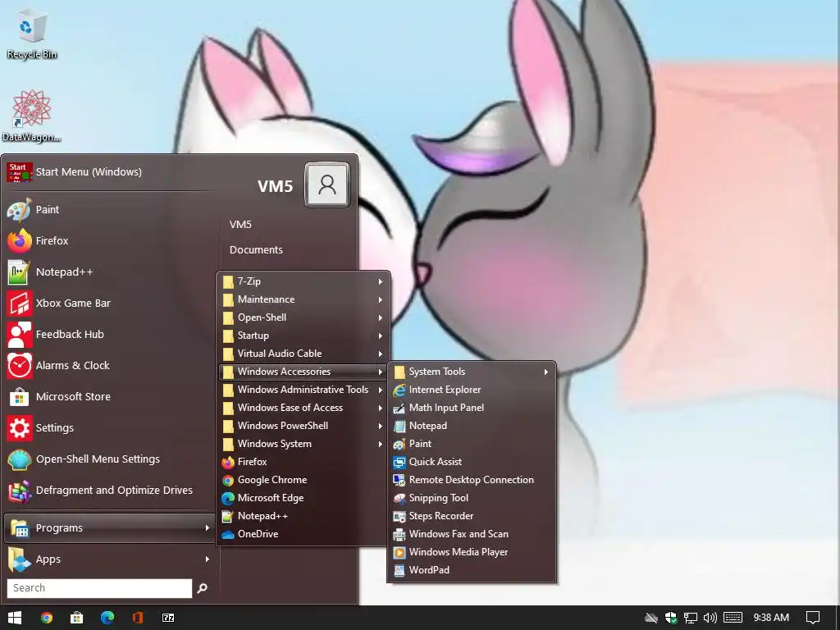Screen dimensions: 840x630
Task: Open the Programs menu item
Action: pyautogui.click(x=109, y=528)
